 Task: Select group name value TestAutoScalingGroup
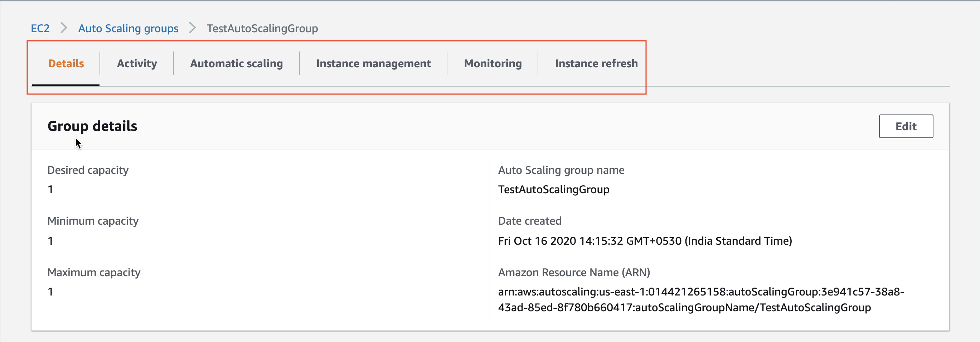coord(554,190)
